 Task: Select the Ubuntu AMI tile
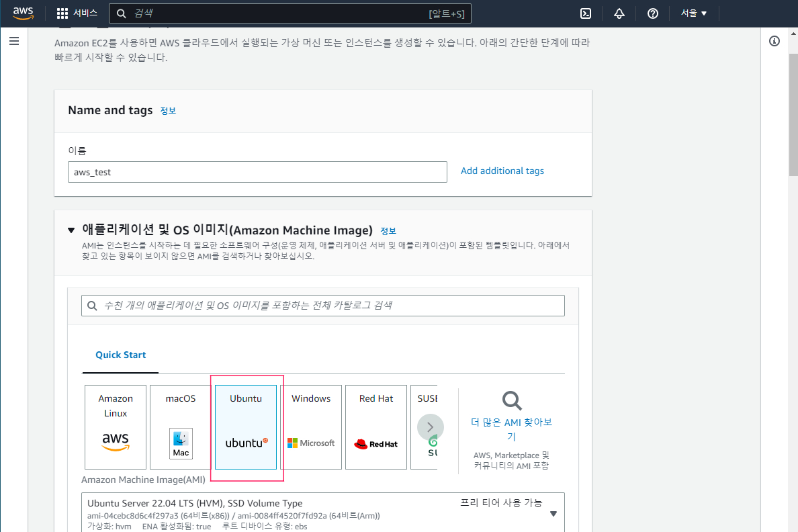pyautogui.click(x=246, y=427)
